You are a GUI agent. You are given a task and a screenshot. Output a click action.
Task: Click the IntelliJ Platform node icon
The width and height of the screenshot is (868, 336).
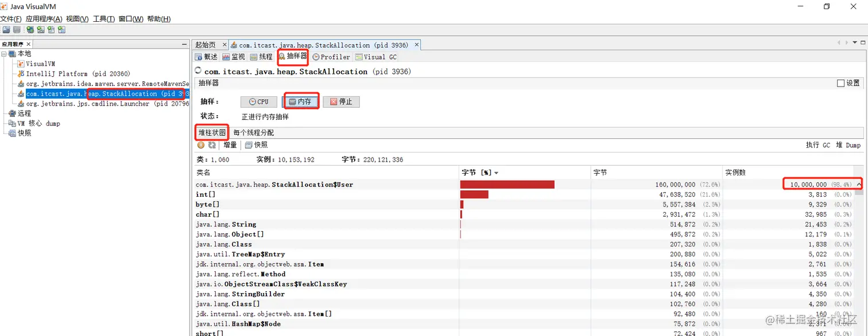pyautogui.click(x=21, y=73)
